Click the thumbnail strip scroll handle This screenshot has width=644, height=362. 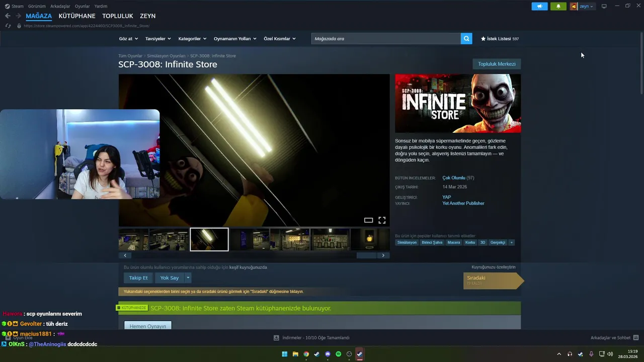tap(366, 255)
